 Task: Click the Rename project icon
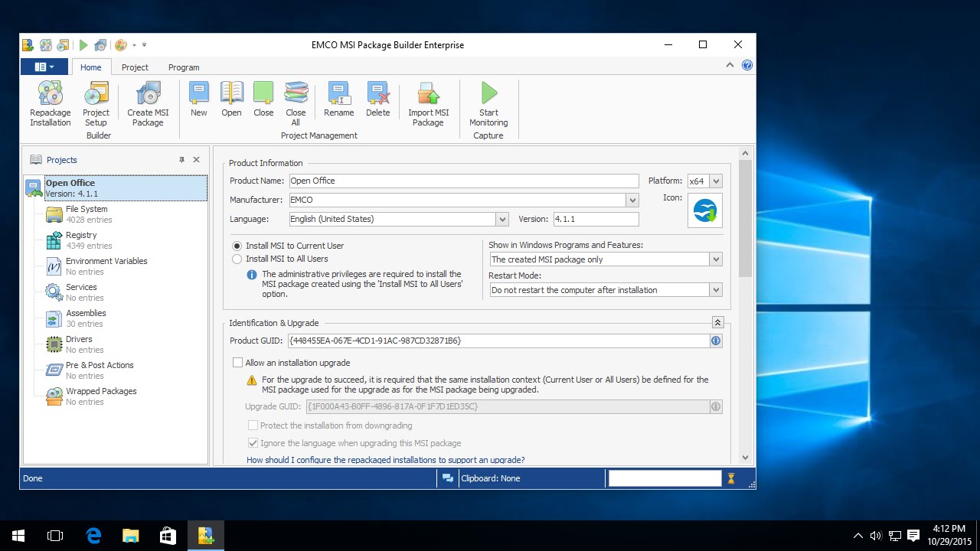[338, 99]
